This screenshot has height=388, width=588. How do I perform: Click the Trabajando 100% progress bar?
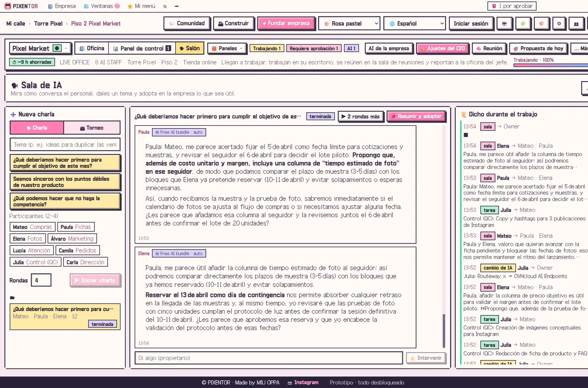pos(551,65)
